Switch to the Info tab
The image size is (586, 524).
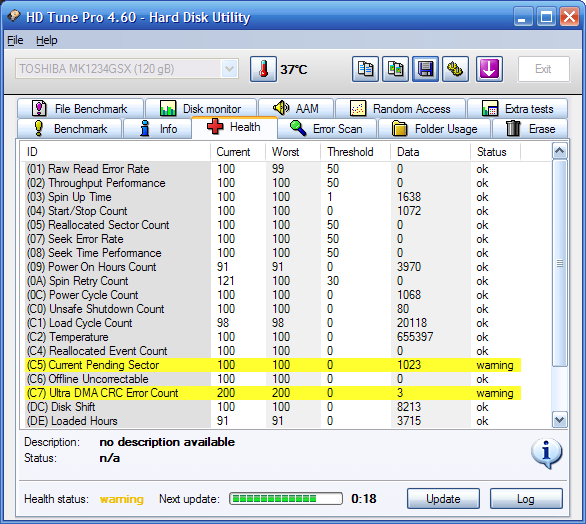(157, 129)
